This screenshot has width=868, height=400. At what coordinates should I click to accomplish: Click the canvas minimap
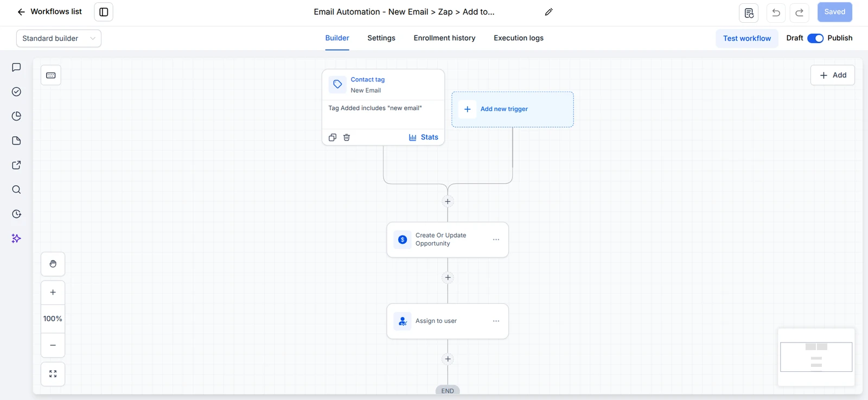click(816, 357)
